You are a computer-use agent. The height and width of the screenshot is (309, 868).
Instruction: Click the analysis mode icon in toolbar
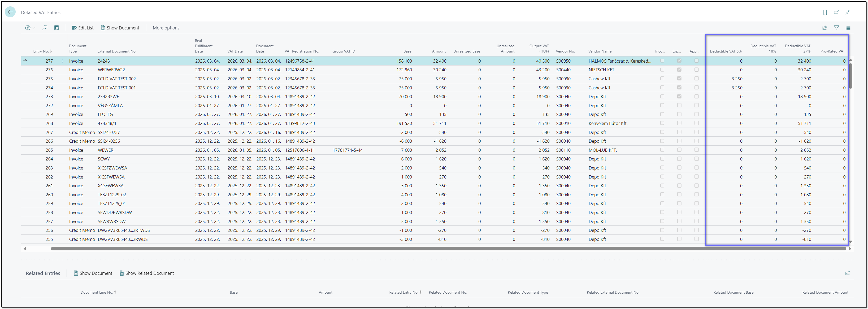(x=57, y=28)
